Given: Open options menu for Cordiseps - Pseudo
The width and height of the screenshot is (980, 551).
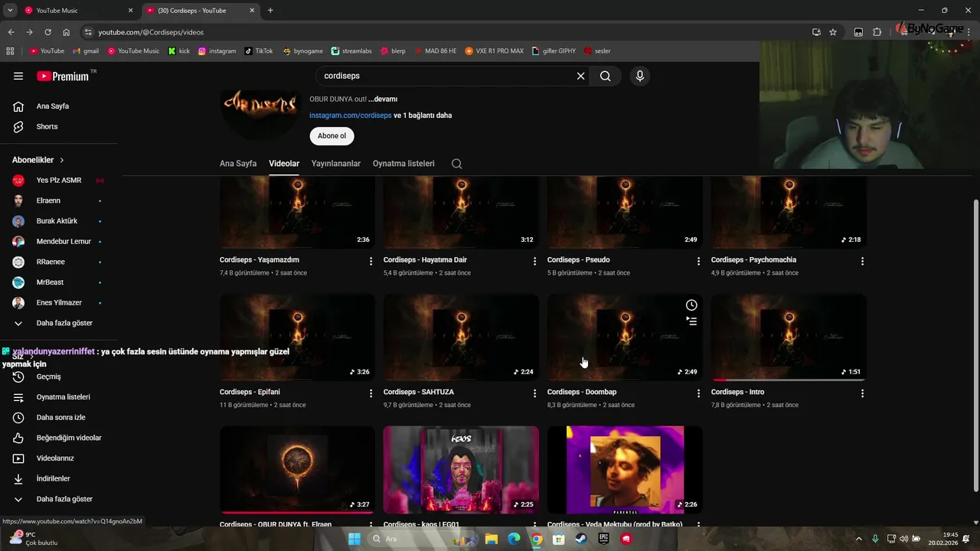Looking at the screenshot, I should point(698,261).
